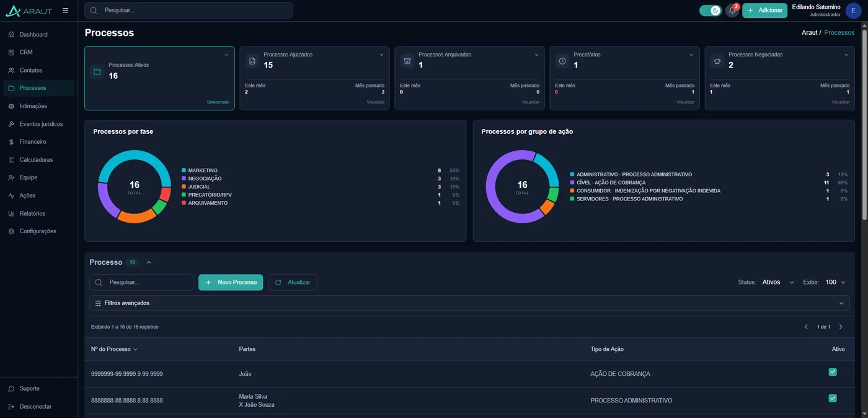Click the Relatórios chart icon

11,214
